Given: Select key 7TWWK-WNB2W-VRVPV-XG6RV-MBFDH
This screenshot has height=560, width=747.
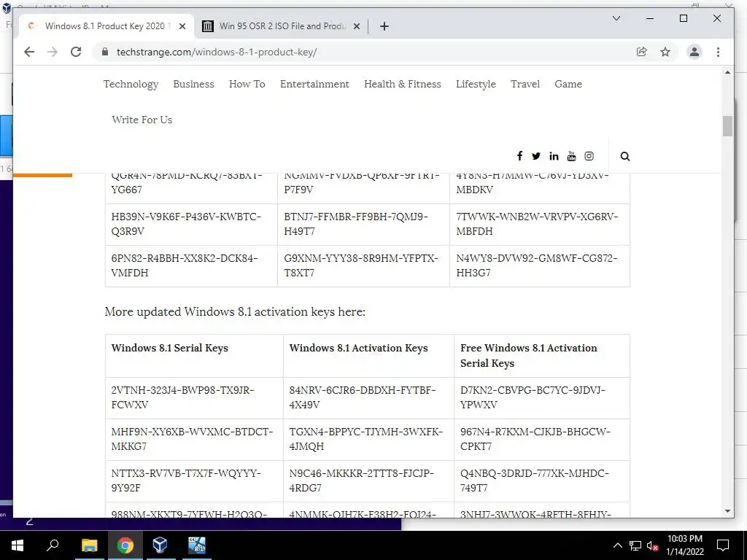Looking at the screenshot, I should (x=538, y=224).
